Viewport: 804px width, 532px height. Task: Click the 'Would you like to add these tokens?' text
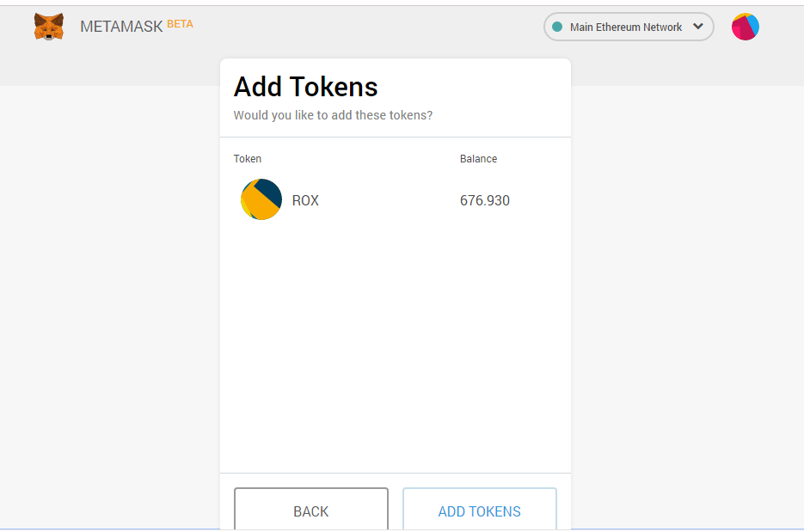[x=333, y=115]
